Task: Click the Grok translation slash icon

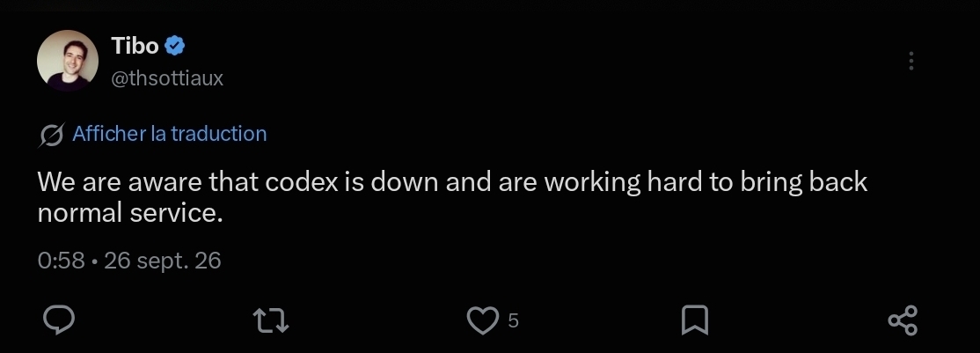Action: [x=51, y=135]
